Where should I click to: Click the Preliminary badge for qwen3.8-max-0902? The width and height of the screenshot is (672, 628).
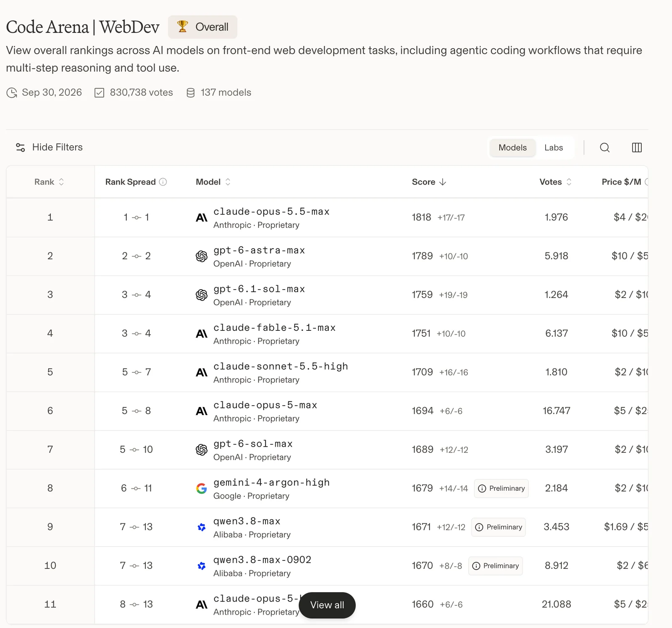[x=496, y=566]
